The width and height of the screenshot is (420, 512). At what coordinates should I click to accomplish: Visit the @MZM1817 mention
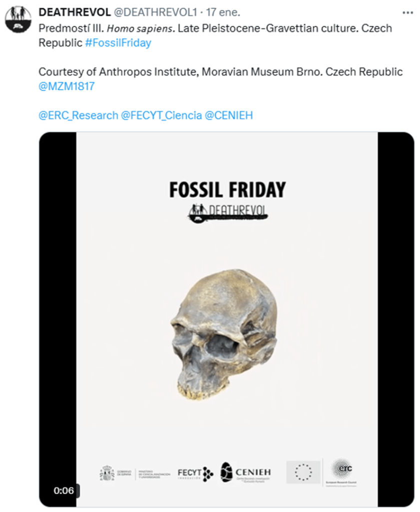pos(67,87)
